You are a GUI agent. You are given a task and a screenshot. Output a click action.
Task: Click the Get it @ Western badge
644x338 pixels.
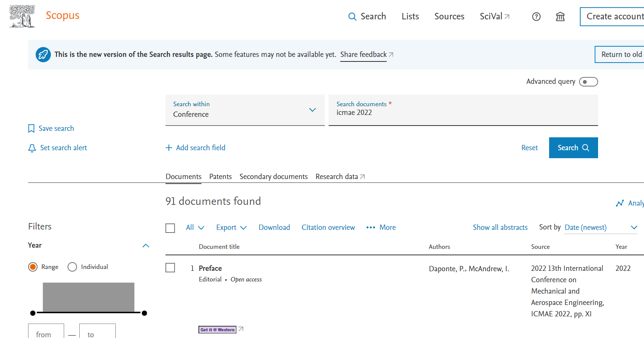coord(217,330)
